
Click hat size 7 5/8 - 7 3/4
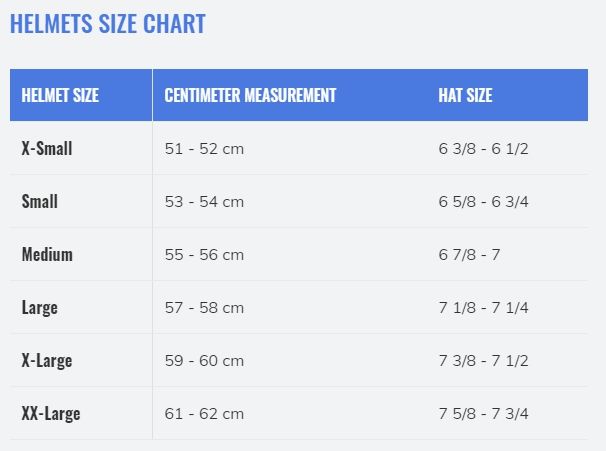(x=483, y=414)
